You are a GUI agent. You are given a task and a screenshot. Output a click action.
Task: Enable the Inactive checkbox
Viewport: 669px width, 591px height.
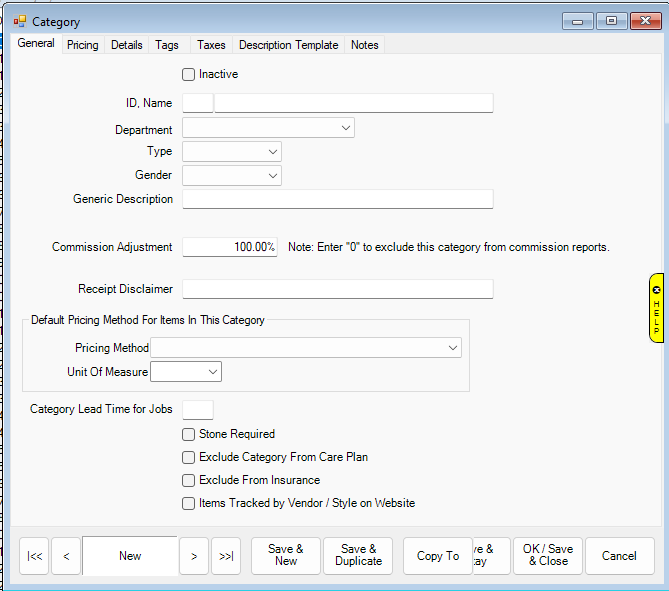click(189, 74)
